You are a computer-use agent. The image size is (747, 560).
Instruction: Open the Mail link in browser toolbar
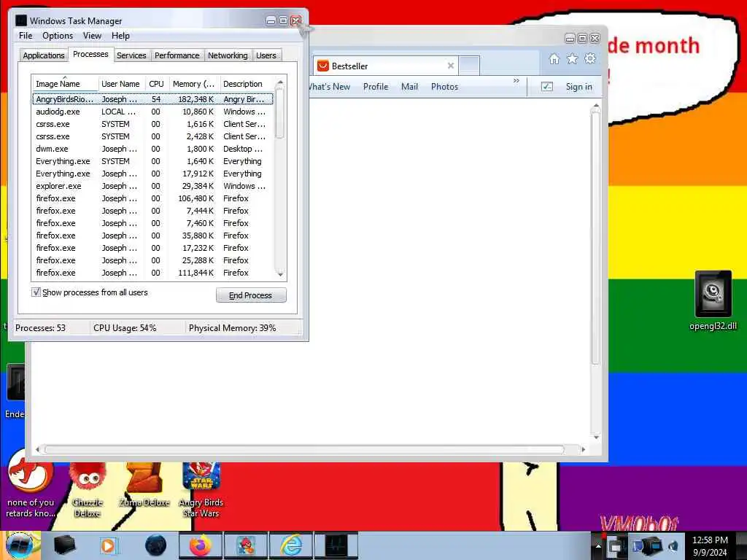pyautogui.click(x=409, y=87)
